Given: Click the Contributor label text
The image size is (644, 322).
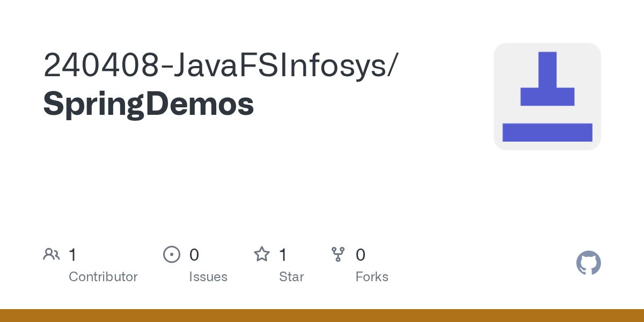Looking at the screenshot, I should click(103, 277).
